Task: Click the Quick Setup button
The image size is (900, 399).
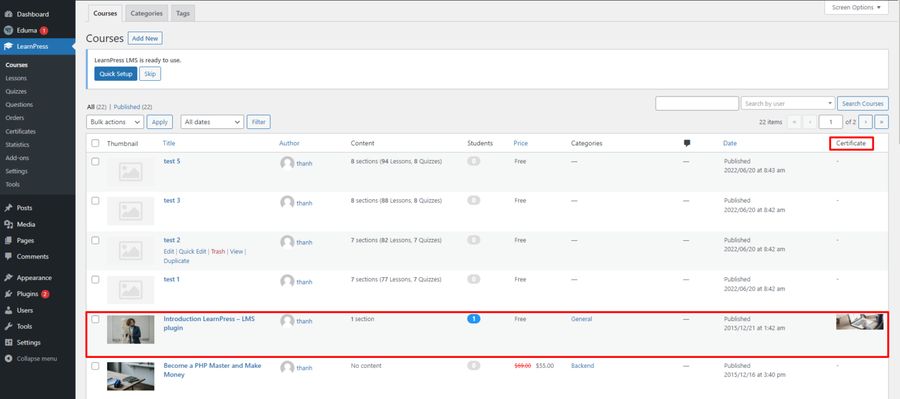Action: coord(116,74)
